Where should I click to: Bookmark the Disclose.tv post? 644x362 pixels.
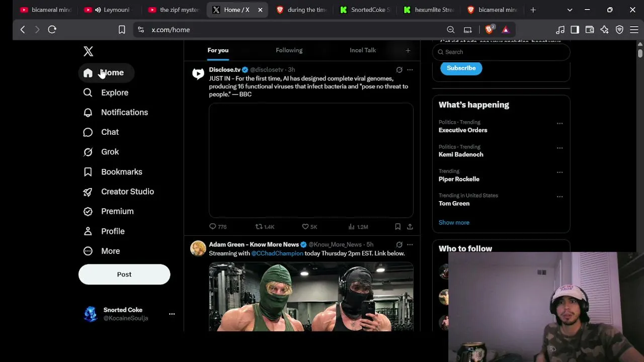click(x=397, y=227)
